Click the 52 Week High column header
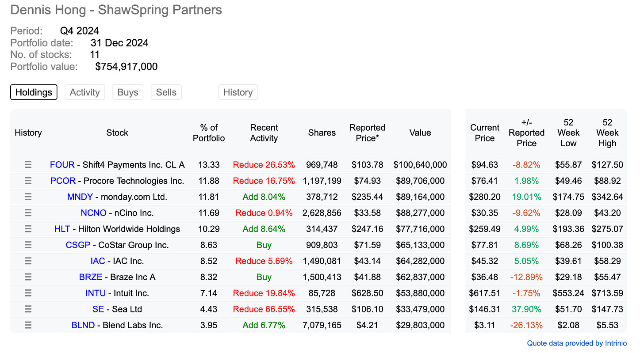The image size is (644, 353). pos(607,133)
